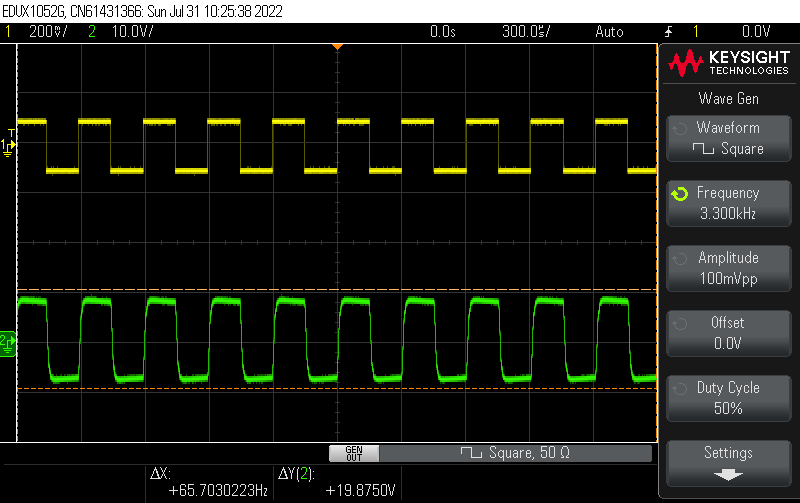800x503 pixels.
Task: Click the green rotary knob icon on Frequency
Action: (x=680, y=194)
